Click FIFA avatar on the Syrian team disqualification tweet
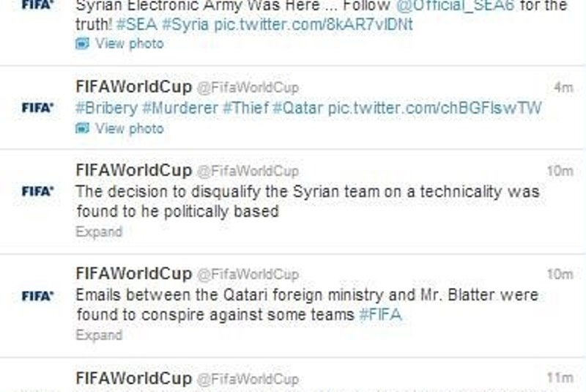 [x=37, y=191]
